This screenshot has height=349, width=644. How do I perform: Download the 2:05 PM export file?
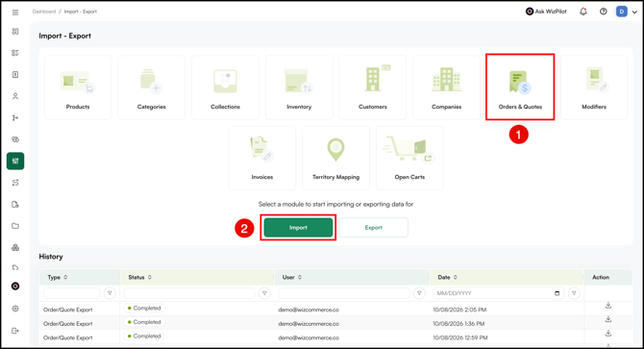pyautogui.click(x=608, y=306)
